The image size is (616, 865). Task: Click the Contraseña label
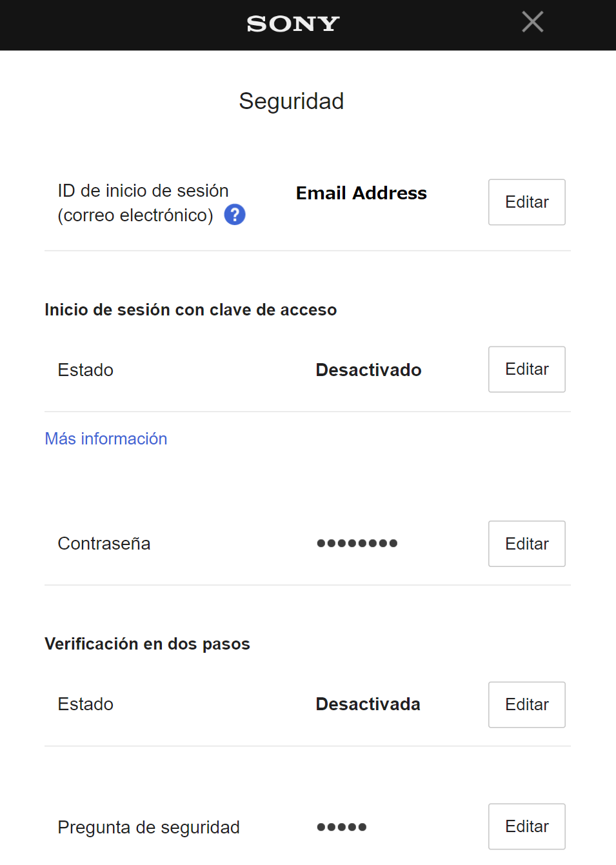click(x=104, y=543)
